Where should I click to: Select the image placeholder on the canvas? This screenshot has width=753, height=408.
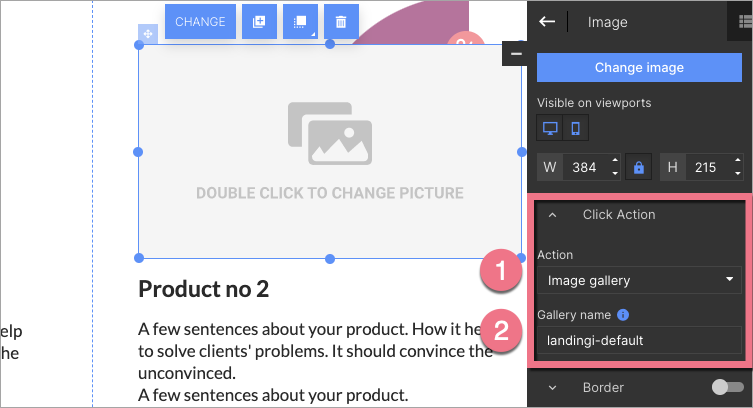click(329, 150)
